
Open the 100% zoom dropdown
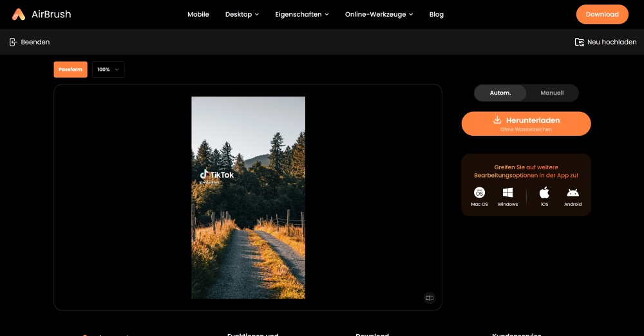(x=108, y=70)
